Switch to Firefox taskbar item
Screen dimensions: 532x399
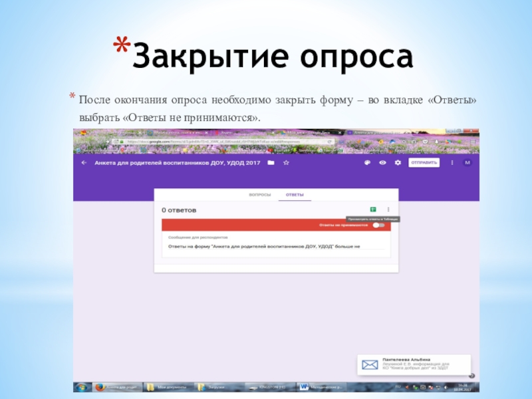tap(116, 387)
